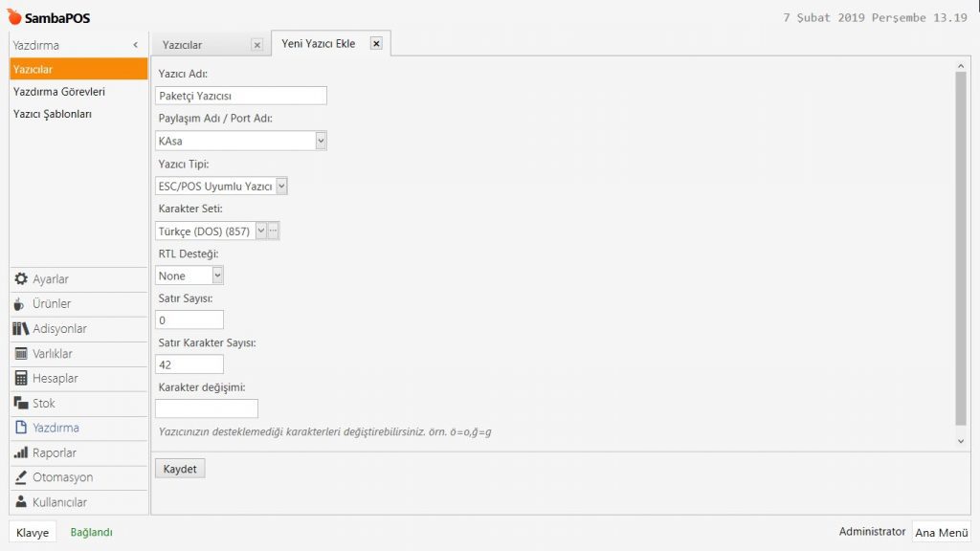Click the Otomasyon pencil icon
The image size is (980, 551).
21,478
